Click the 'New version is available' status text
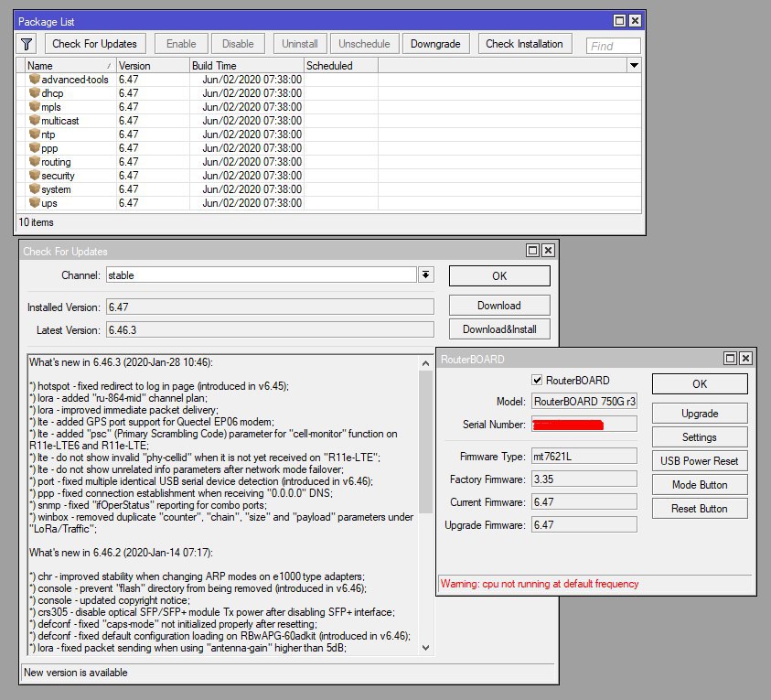 click(x=76, y=673)
